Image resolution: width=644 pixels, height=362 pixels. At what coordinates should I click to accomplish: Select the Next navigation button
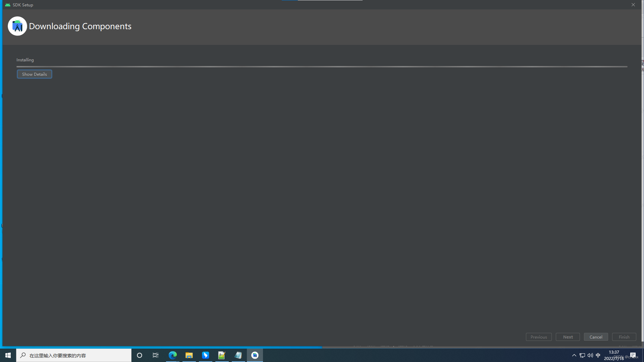[568, 337]
